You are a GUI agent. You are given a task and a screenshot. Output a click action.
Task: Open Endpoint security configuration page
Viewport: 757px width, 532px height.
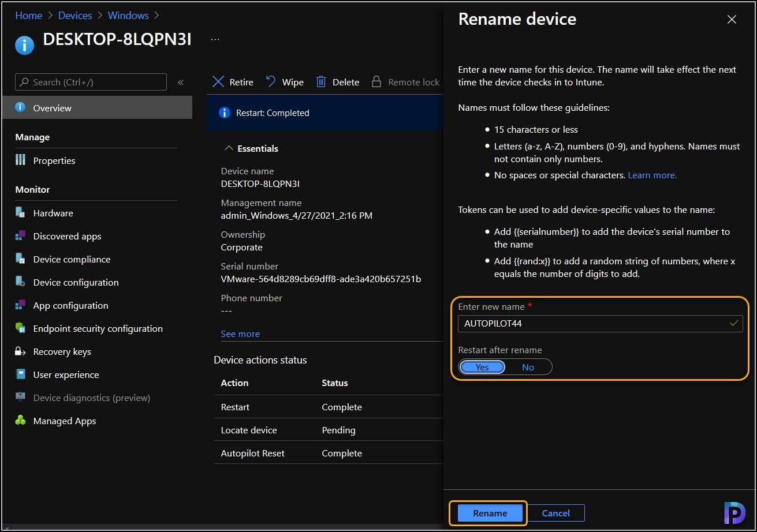tap(97, 328)
